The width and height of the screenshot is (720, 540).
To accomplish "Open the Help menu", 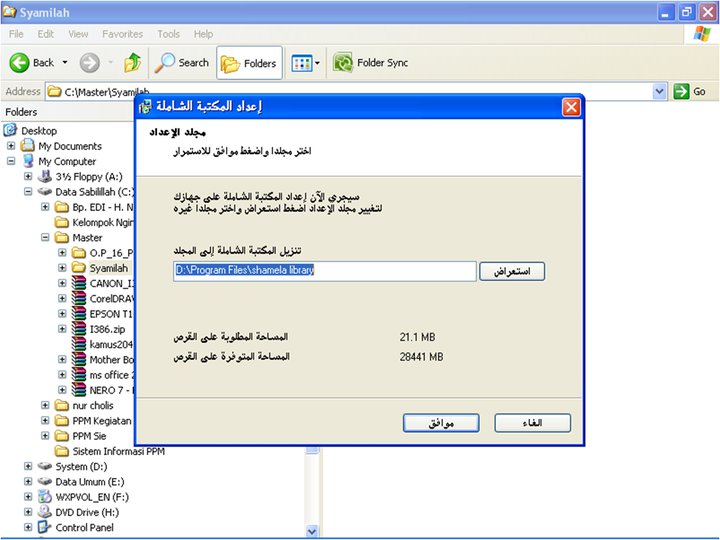I will coord(203,34).
